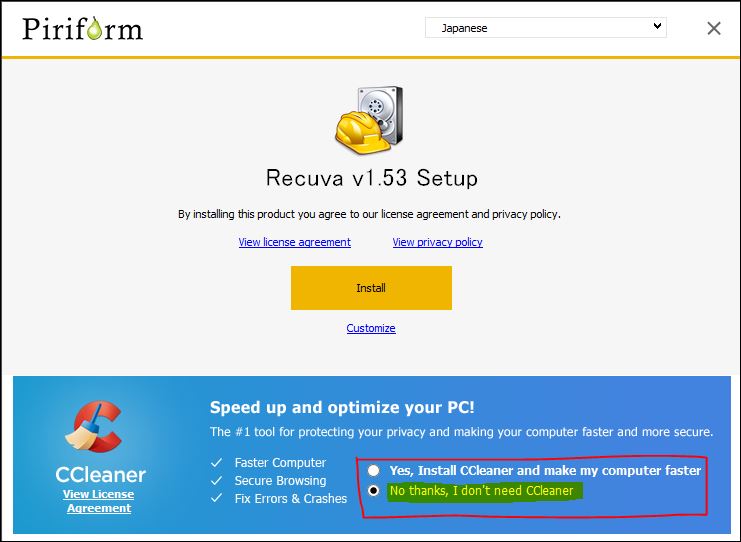
Task: Open the Japanese language dropdown
Action: [546, 27]
